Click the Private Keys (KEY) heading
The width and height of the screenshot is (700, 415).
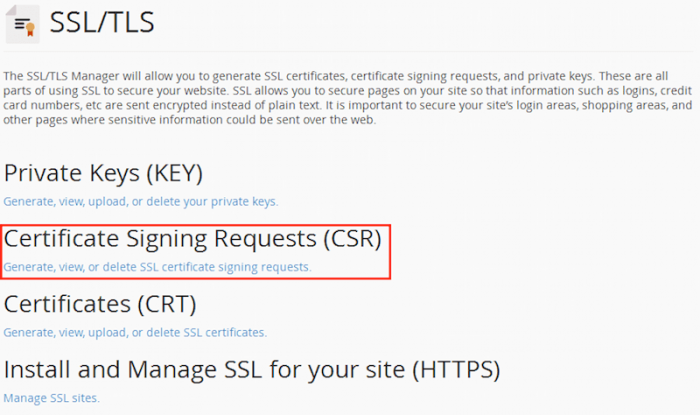click(104, 173)
